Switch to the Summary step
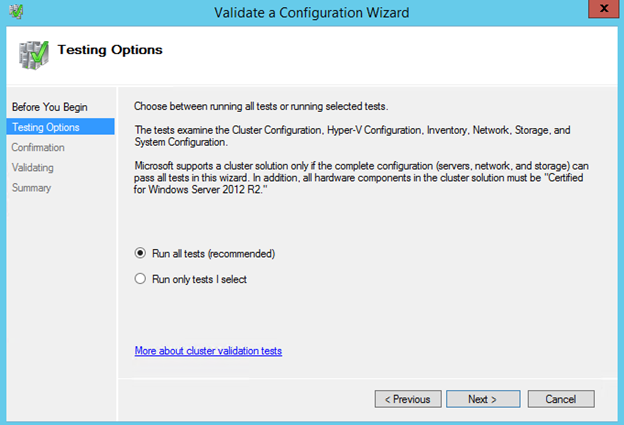Viewport: 624px width, 425px height. click(31, 187)
